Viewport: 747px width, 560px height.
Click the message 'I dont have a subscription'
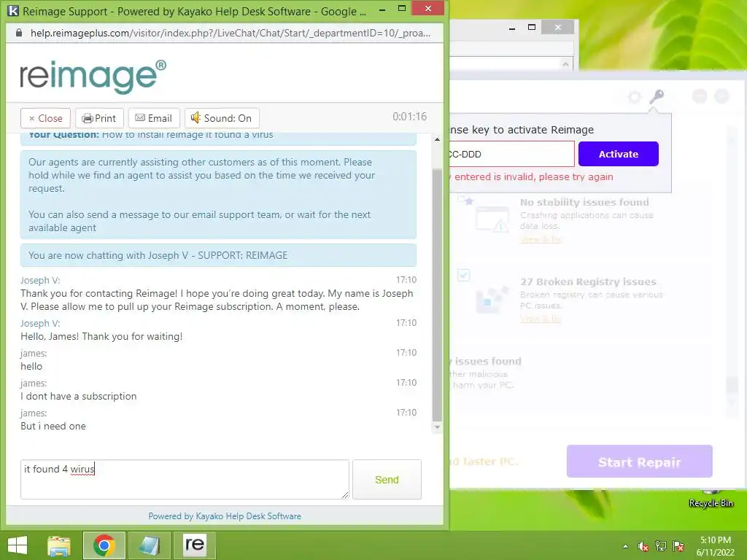[x=79, y=396]
